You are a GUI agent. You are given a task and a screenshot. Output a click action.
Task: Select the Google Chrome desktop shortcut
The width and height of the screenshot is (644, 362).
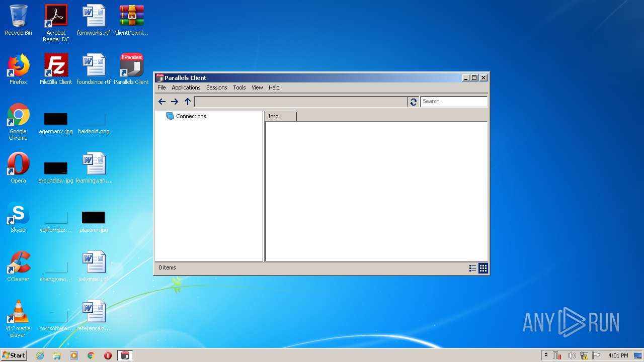click(18, 122)
